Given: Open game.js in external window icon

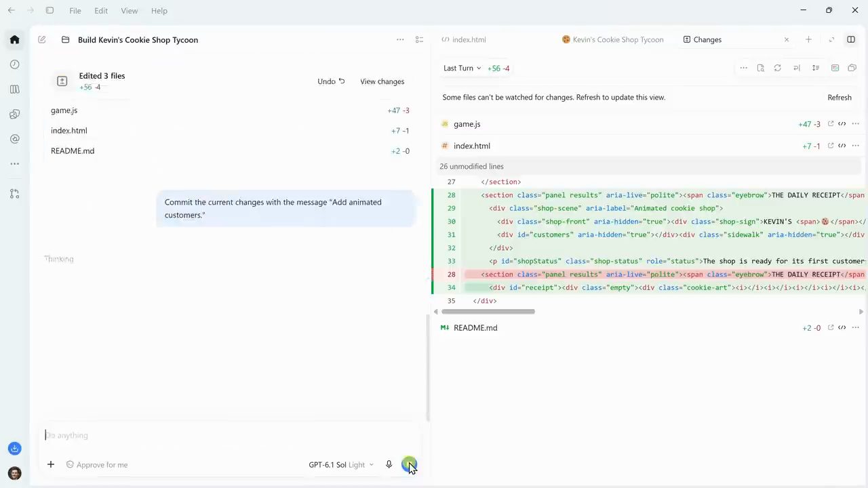Looking at the screenshot, I should point(830,124).
